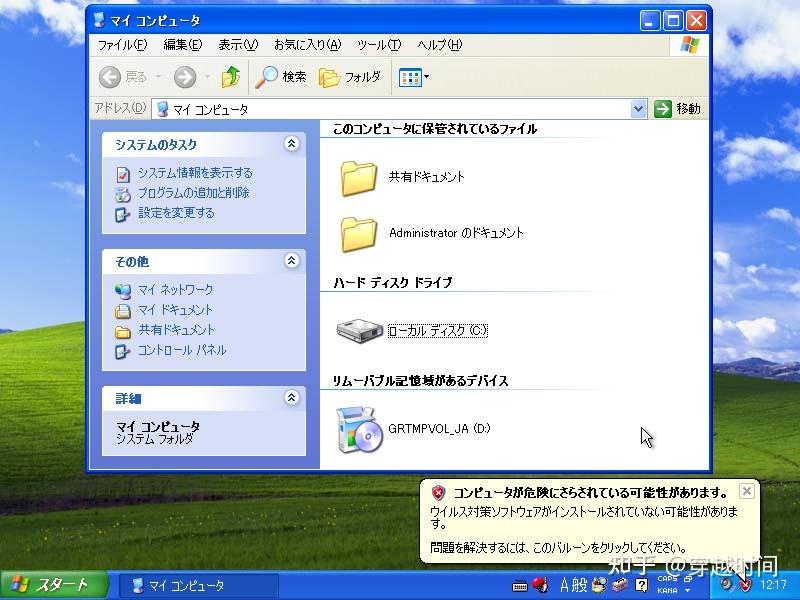Image resolution: width=800 pixels, height=600 pixels.
Task: Click 設定を変更する link
Action: pos(176,213)
